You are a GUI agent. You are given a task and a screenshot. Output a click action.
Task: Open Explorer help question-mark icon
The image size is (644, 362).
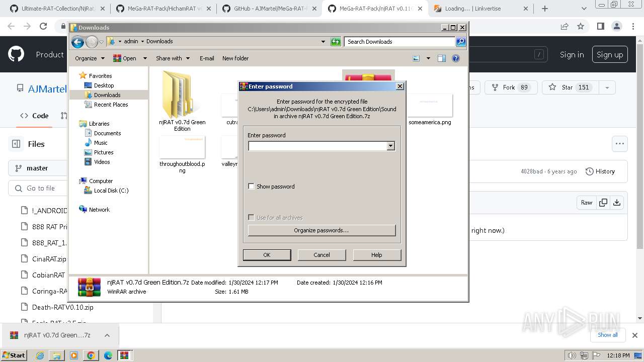pos(456,58)
